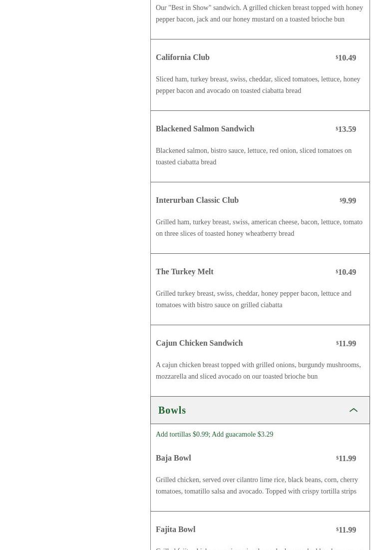Pick the Fajita Bowl item
The width and height of the screenshot is (392, 550).
[175, 530]
